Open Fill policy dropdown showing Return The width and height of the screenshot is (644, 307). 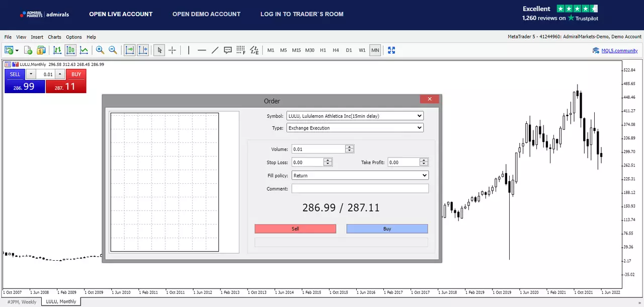tap(360, 176)
